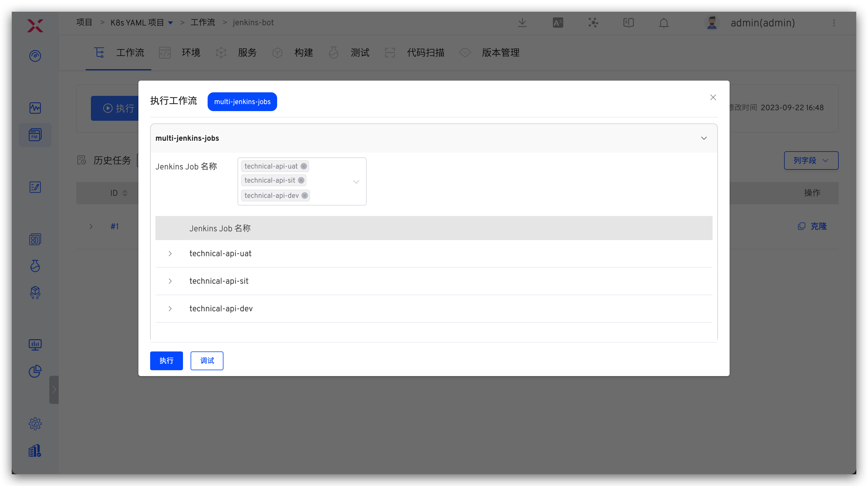
Task: Switch to the 服务 tab
Action: [236, 52]
